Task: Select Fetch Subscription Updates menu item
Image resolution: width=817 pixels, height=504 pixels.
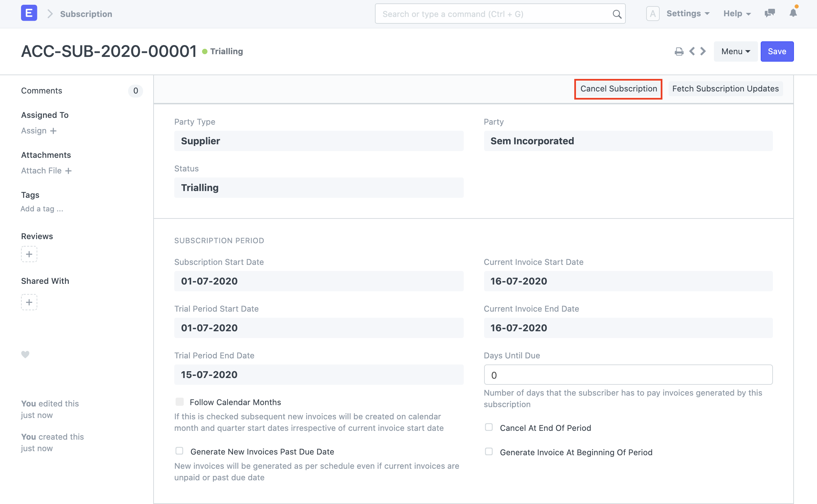Action: tap(725, 88)
